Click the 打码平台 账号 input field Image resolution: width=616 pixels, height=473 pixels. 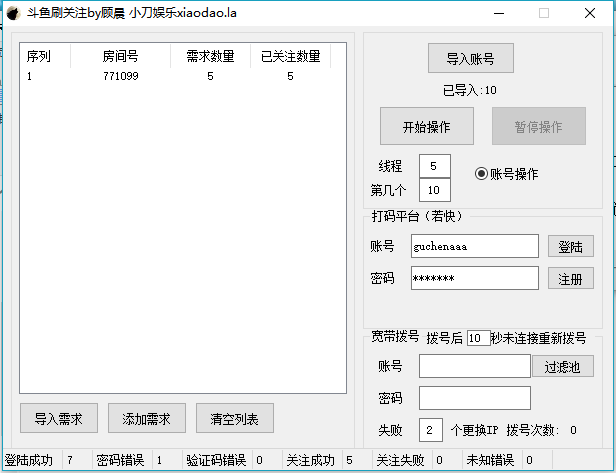[474, 246]
